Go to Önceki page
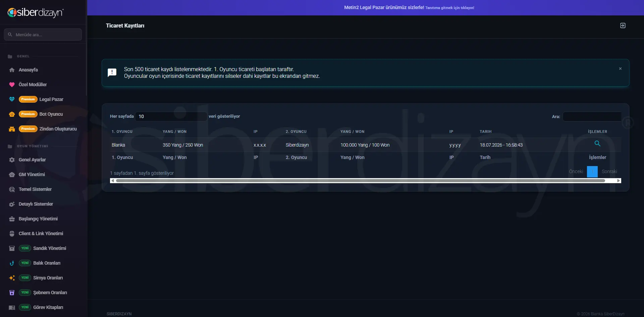The image size is (644, 317). coord(576,171)
